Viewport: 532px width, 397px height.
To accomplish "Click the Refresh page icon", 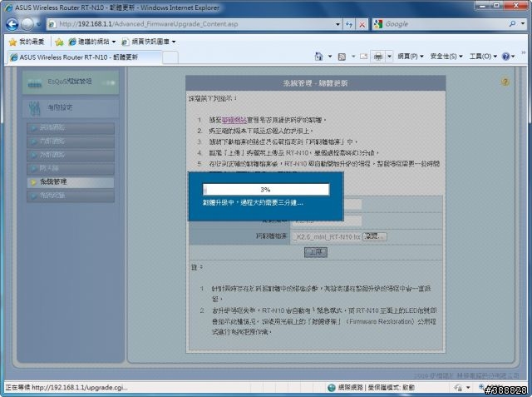I will (x=349, y=24).
